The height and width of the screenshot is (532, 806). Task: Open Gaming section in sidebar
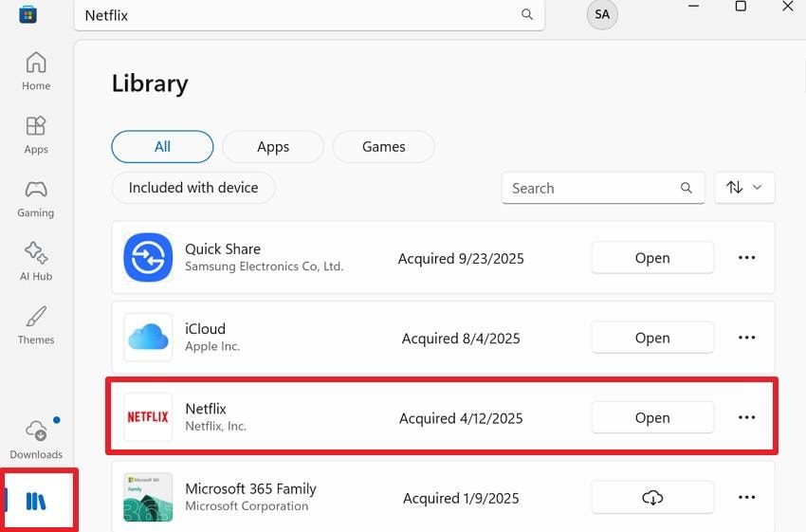36,198
